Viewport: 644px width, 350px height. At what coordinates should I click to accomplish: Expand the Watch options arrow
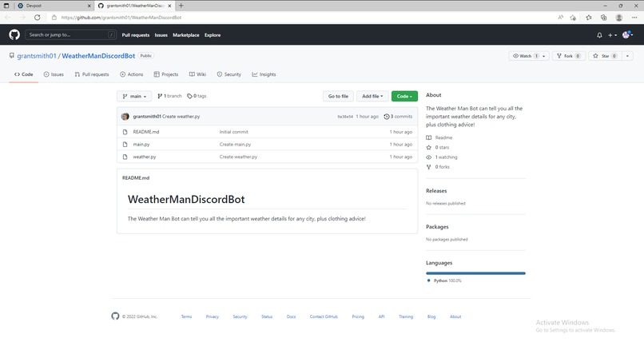click(x=544, y=56)
